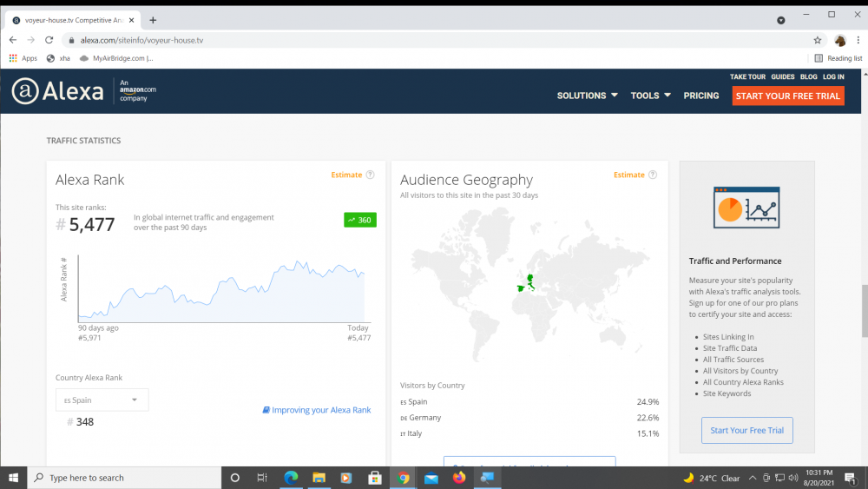The height and width of the screenshot is (489, 868).
Task: Open the Improving your Alexa Rank link
Action: point(316,410)
